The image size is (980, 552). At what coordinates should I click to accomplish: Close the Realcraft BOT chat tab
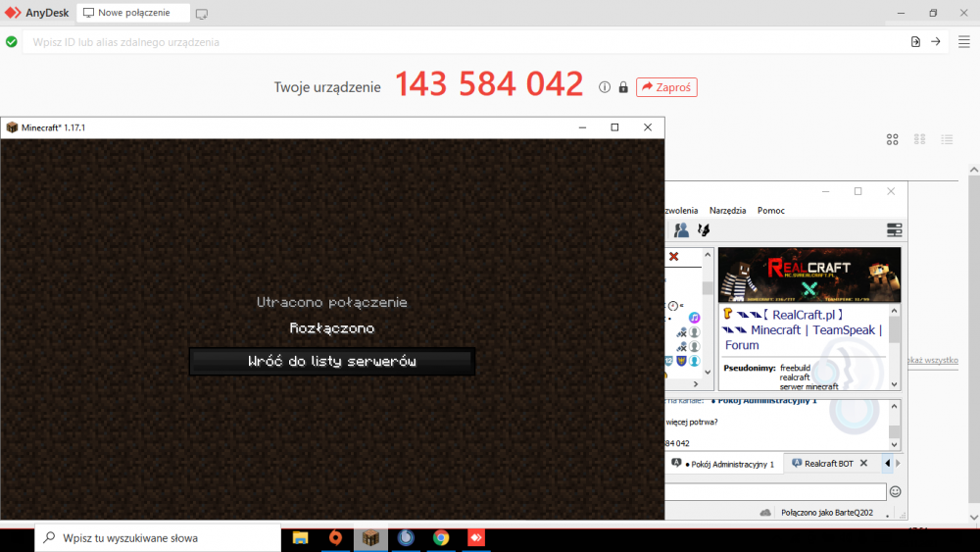tap(865, 463)
